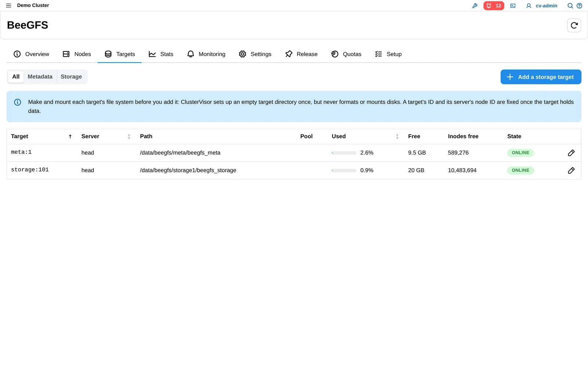Open the hamburger navigation menu
This screenshot has width=588, height=368.
pos(8,6)
